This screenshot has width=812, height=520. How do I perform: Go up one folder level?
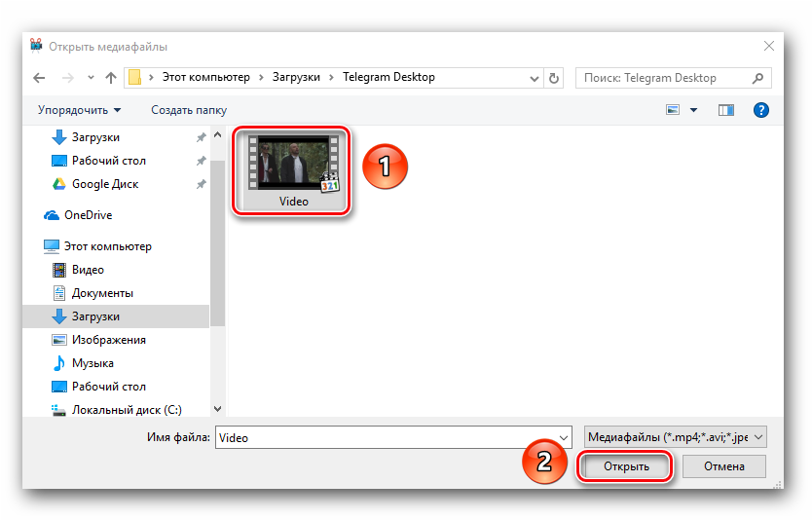coord(111,78)
